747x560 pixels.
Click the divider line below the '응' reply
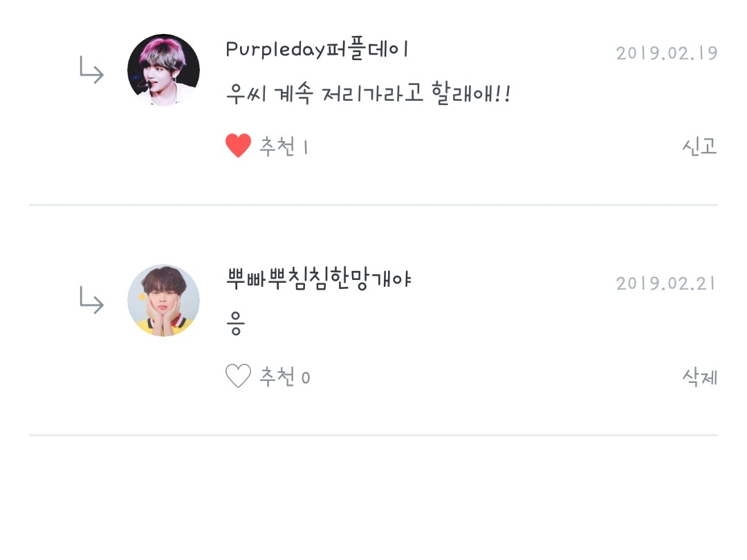point(373,435)
